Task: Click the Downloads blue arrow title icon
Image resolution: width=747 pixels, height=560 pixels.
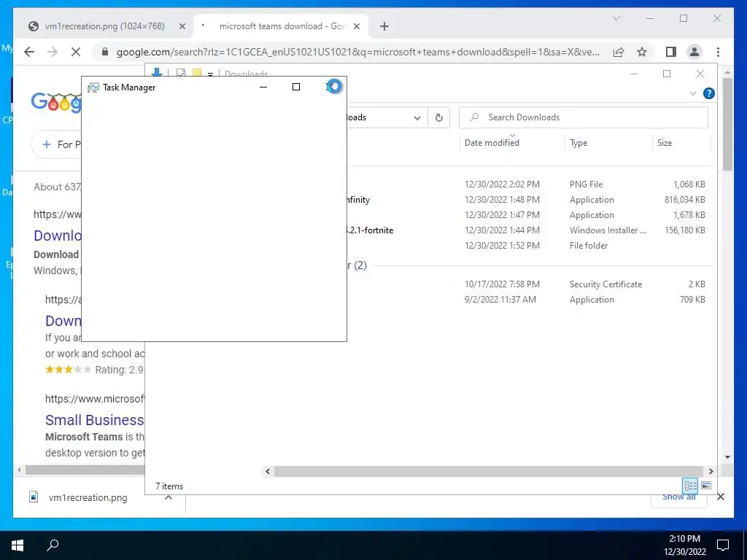Action: [x=157, y=73]
